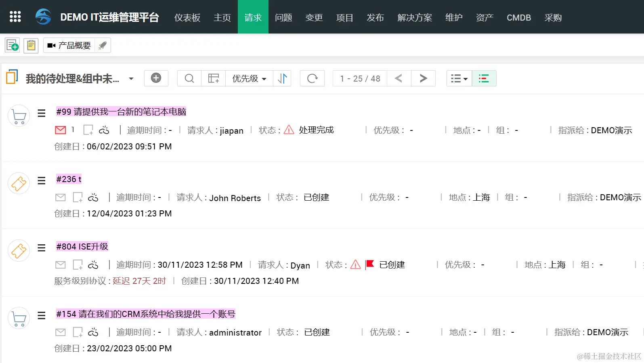Viewport: 644px width, 363px height.
Task: Click the ticket icon for request #236
Action: [x=19, y=183]
